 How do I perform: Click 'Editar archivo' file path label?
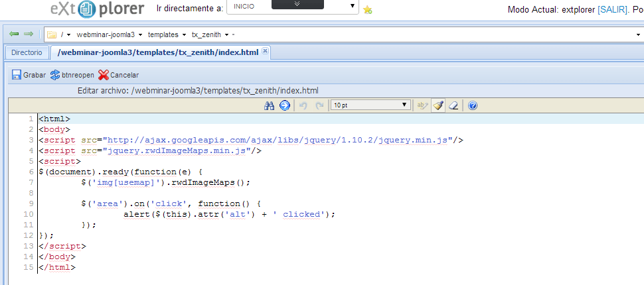coord(198,91)
